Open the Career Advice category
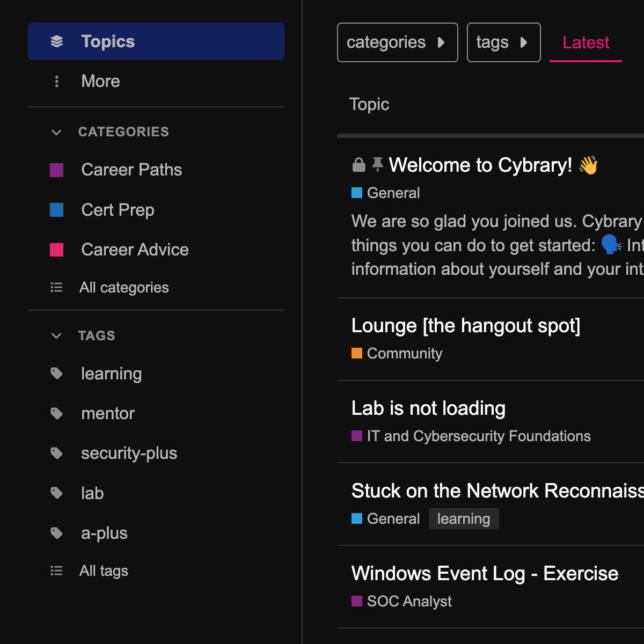 (x=156, y=250)
